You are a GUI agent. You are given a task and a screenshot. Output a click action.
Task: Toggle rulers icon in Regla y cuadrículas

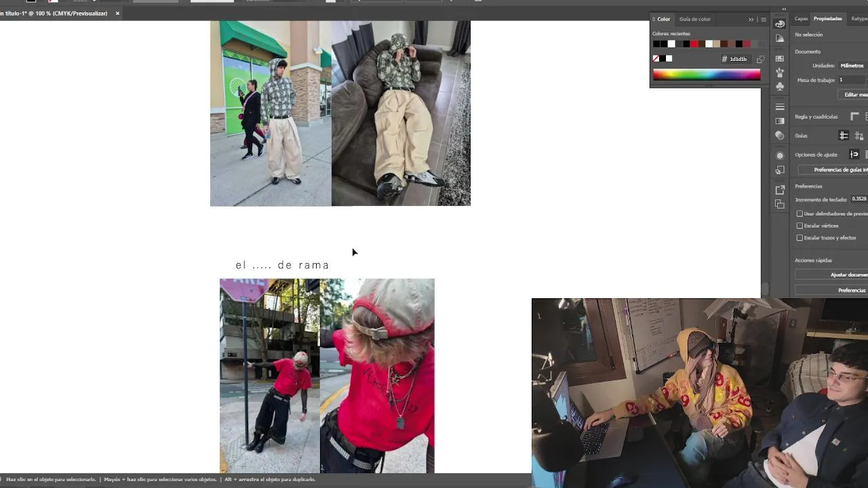tap(854, 117)
